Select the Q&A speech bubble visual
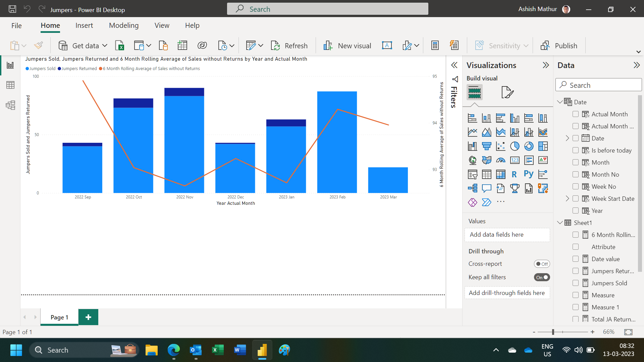The width and height of the screenshot is (644, 362). point(486,188)
